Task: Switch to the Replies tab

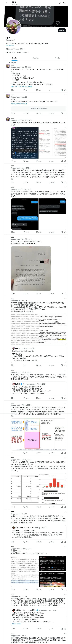Action: pos(36,58)
